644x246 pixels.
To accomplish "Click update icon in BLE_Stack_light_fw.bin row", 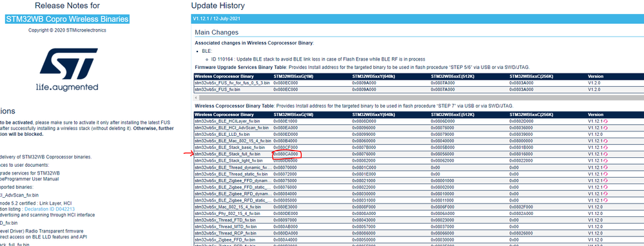I will coord(605,160).
